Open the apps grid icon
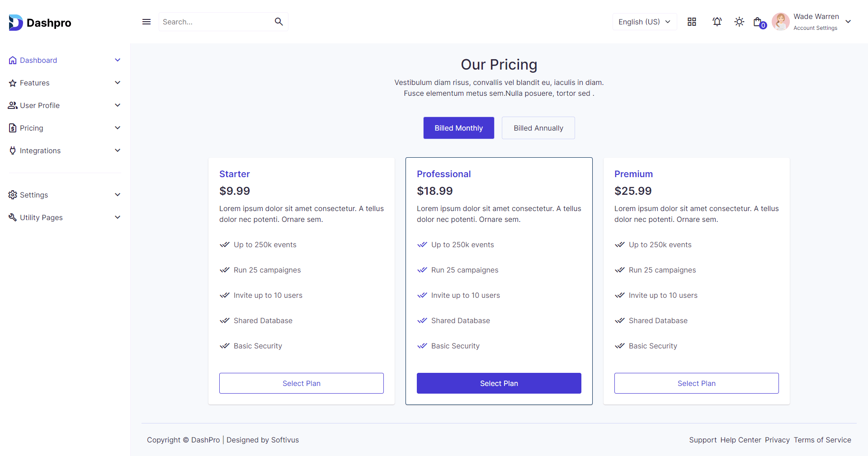 [x=692, y=22]
